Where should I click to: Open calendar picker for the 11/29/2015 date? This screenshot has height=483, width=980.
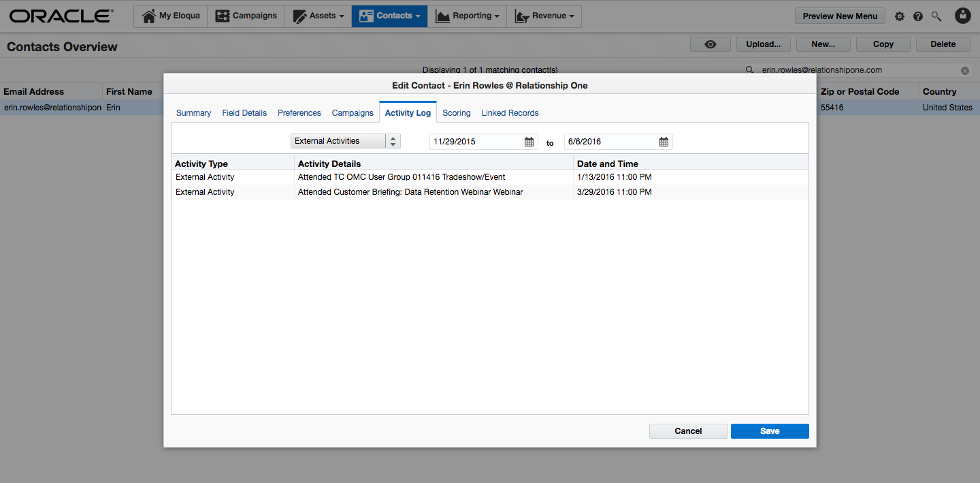click(x=529, y=142)
